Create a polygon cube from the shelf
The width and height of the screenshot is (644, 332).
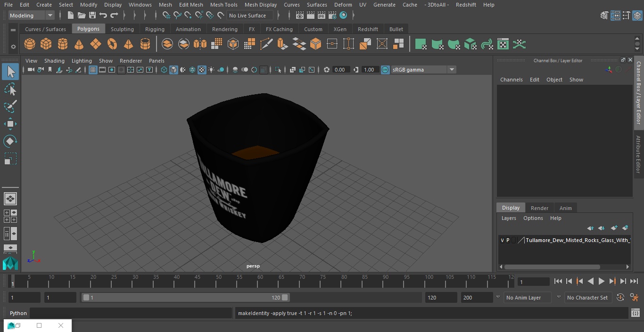[46, 44]
